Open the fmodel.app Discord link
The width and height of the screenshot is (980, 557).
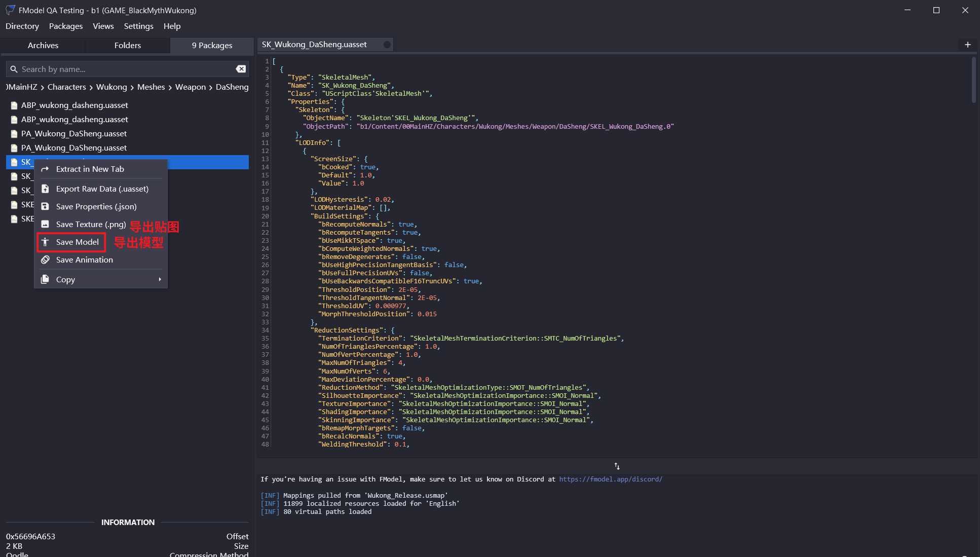click(x=611, y=479)
